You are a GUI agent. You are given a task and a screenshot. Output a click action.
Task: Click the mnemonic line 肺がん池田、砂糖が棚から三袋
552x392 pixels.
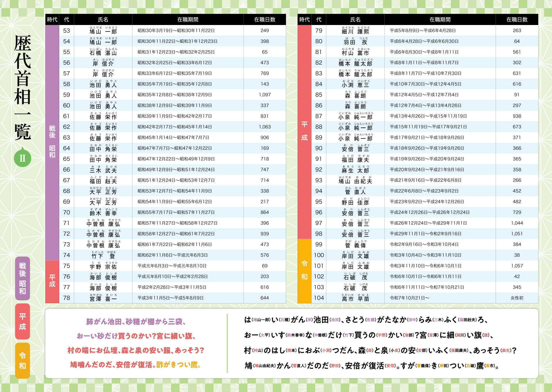[136, 322]
